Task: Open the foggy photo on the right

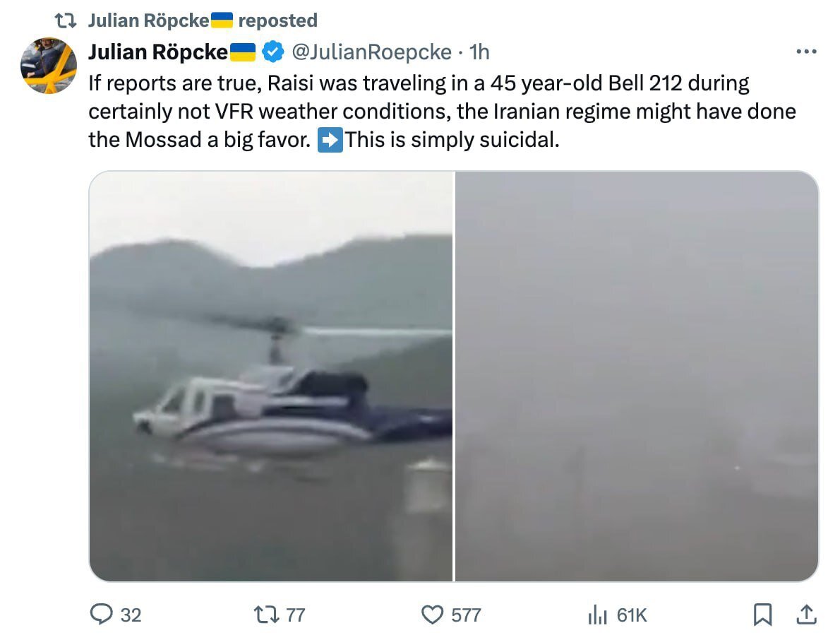Action: click(x=637, y=377)
